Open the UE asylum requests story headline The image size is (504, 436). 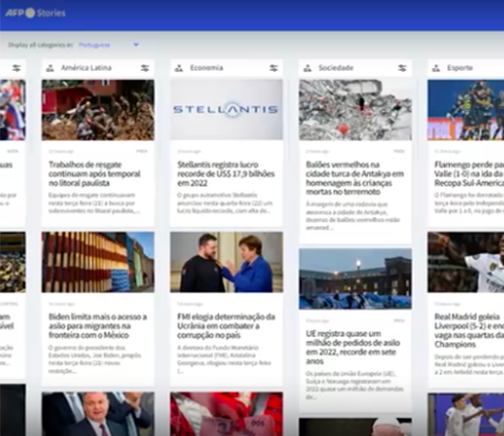[354, 344]
